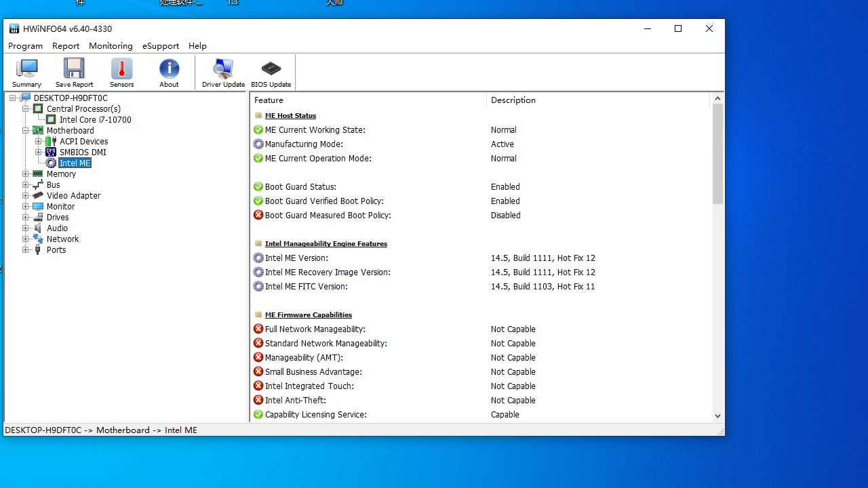Click the BIOS Update chip icon
The image size is (868, 488).
271,73
